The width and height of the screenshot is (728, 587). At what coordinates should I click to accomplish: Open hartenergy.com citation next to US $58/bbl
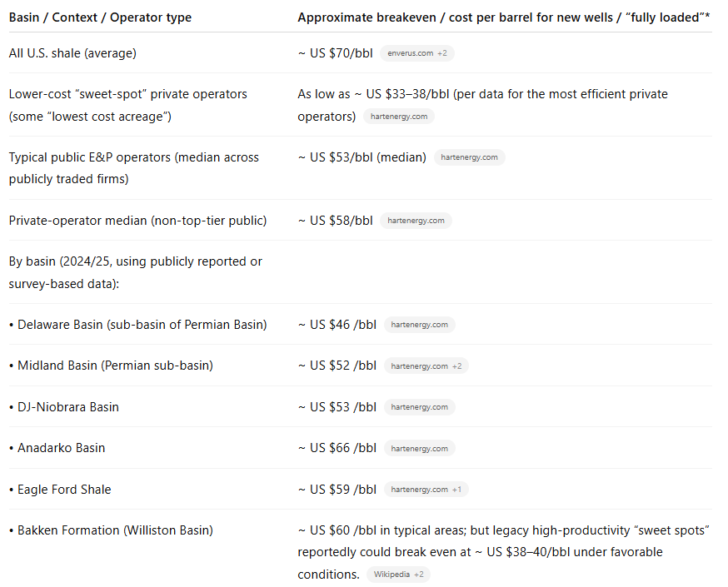(416, 221)
